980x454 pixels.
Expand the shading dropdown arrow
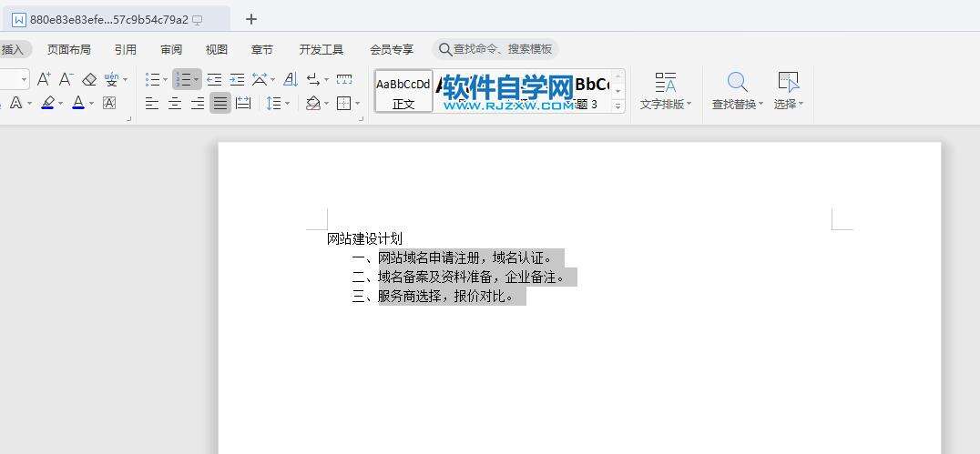326,103
